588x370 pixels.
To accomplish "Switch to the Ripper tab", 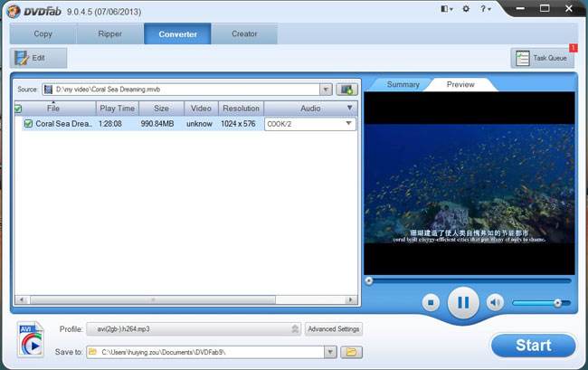I will pos(109,33).
